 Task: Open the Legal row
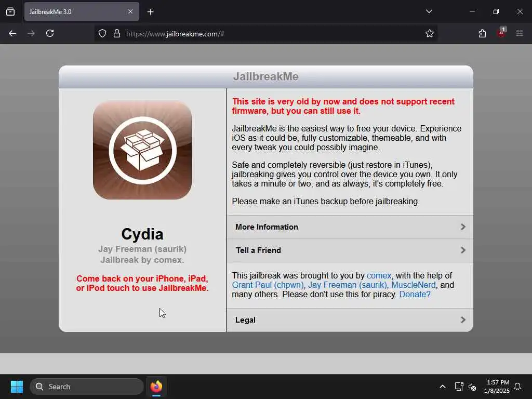[x=350, y=320]
